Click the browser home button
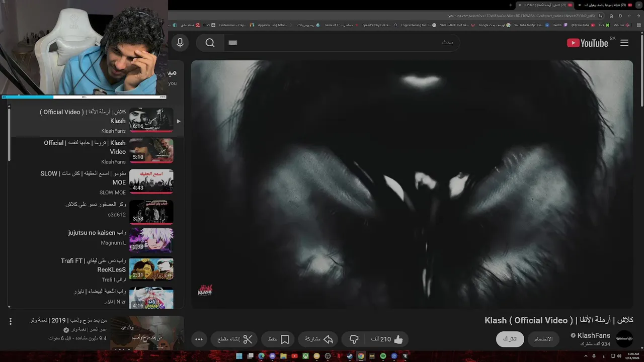This screenshot has width=644, height=362. coord(611,16)
